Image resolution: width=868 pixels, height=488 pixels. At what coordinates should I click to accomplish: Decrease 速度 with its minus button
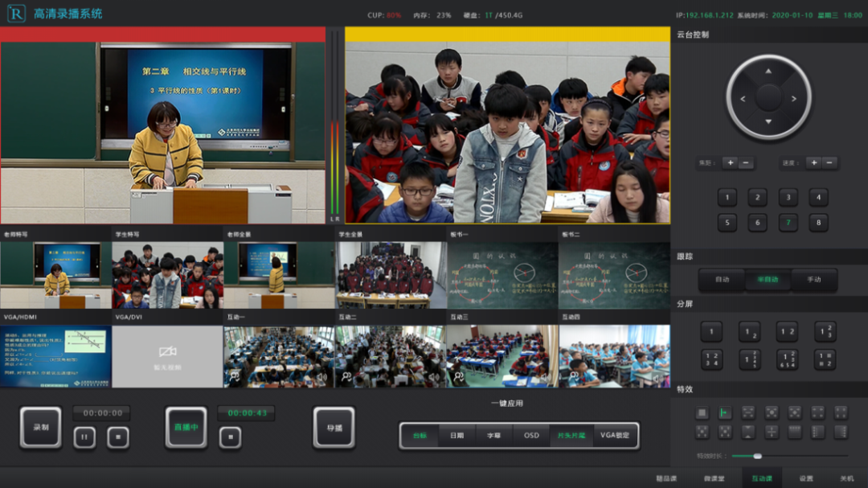click(830, 162)
